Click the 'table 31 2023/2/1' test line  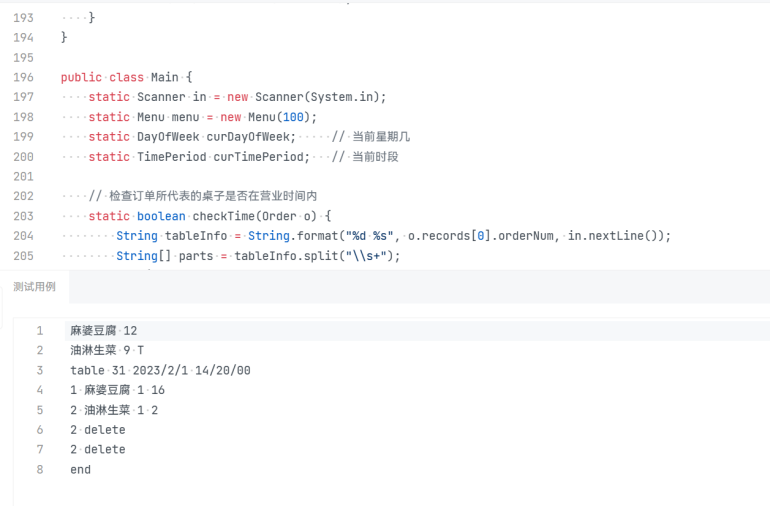point(160,370)
